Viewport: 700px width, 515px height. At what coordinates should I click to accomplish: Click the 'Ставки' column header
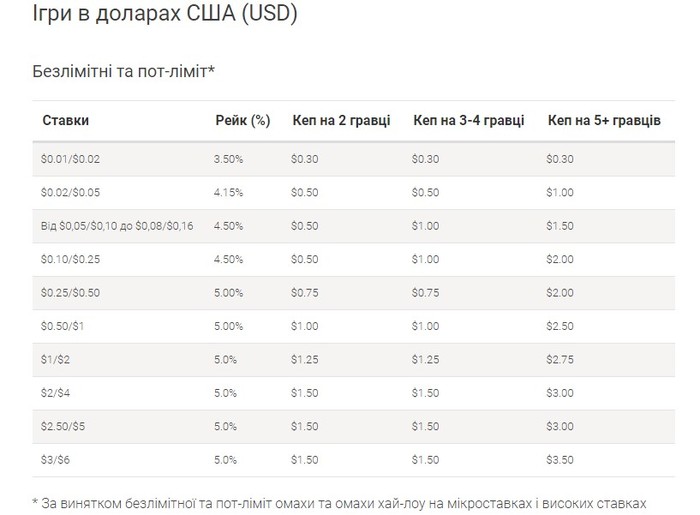pyautogui.click(x=66, y=120)
